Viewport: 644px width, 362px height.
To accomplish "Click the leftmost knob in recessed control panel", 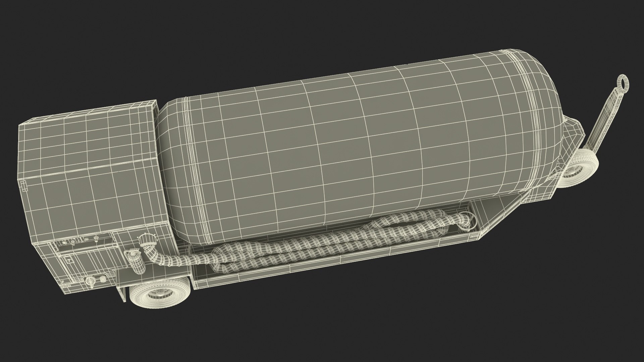I will (x=64, y=242).
